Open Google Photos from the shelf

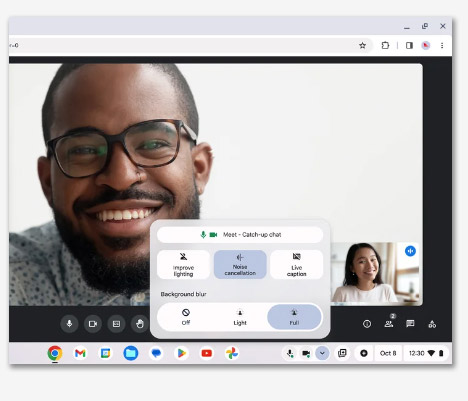[232, 353]
